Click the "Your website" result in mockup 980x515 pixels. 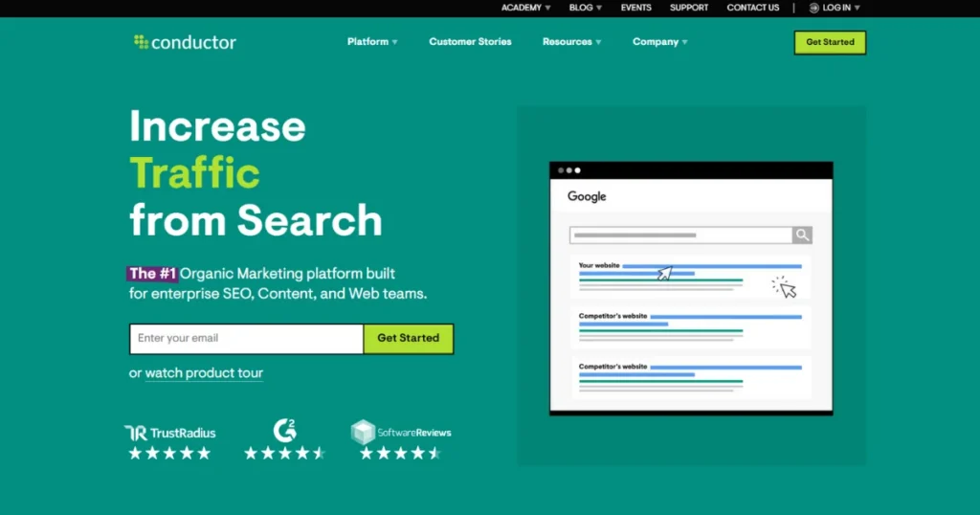[x=691, y=277]
